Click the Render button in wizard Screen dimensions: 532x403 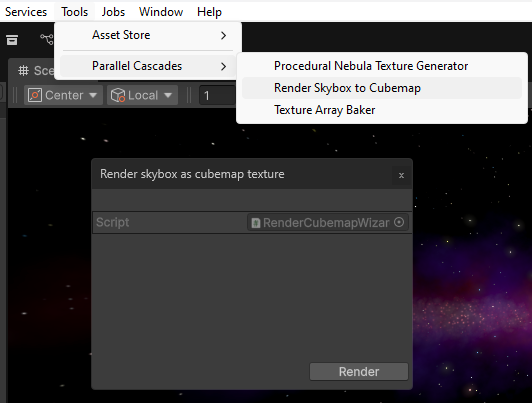pyautogui.click(x=359, y=372)
